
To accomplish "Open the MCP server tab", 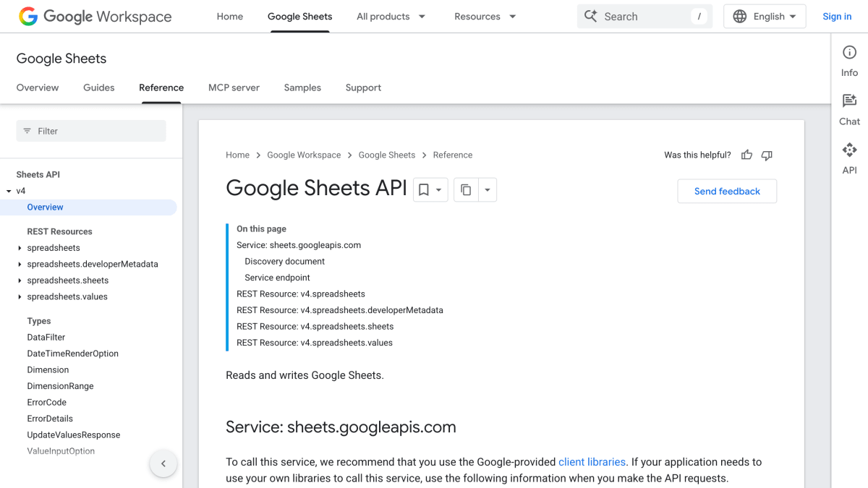I will 234,87.
